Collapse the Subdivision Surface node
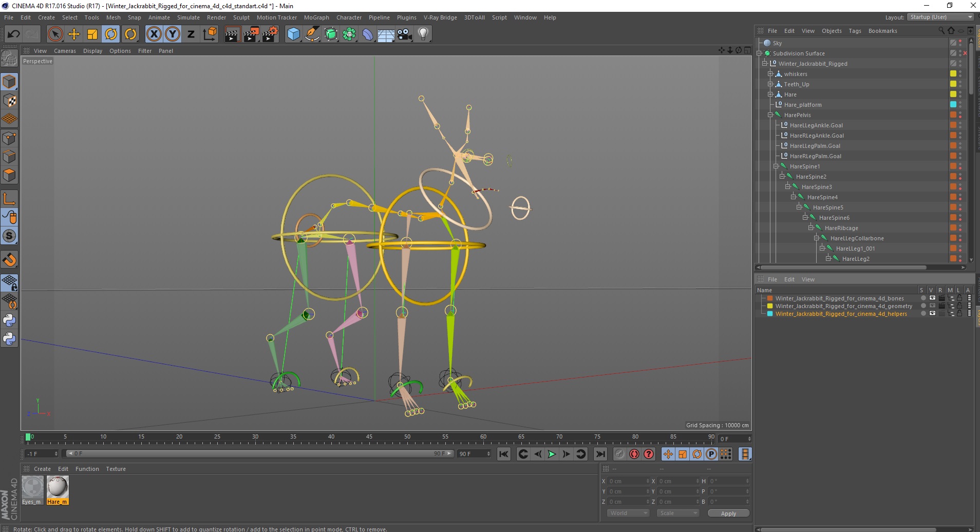980x532 pixels. (759, 53)
